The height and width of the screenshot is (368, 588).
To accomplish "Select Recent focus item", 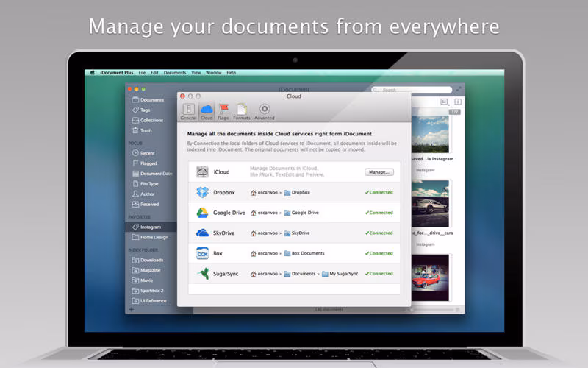I will point(143,153).
